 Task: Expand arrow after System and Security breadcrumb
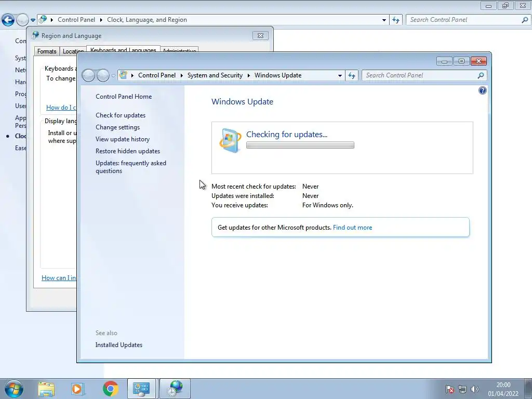coord(249,75)
